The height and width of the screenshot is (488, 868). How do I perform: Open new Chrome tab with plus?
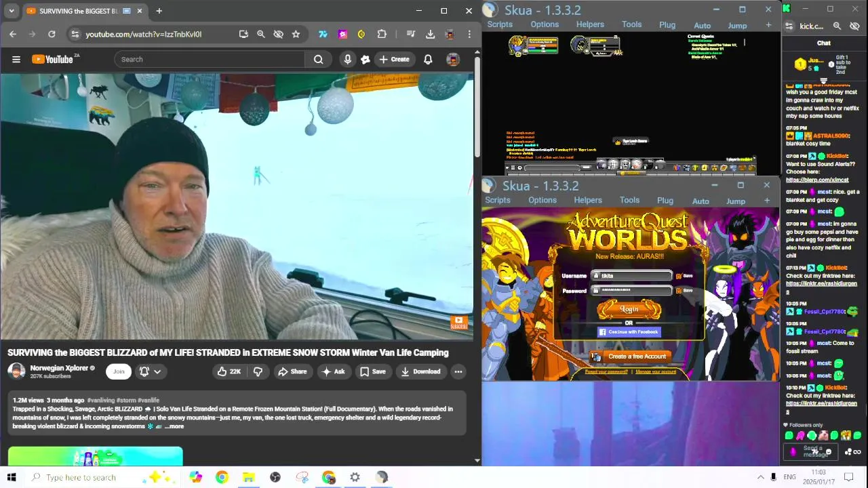click(159, 11)
